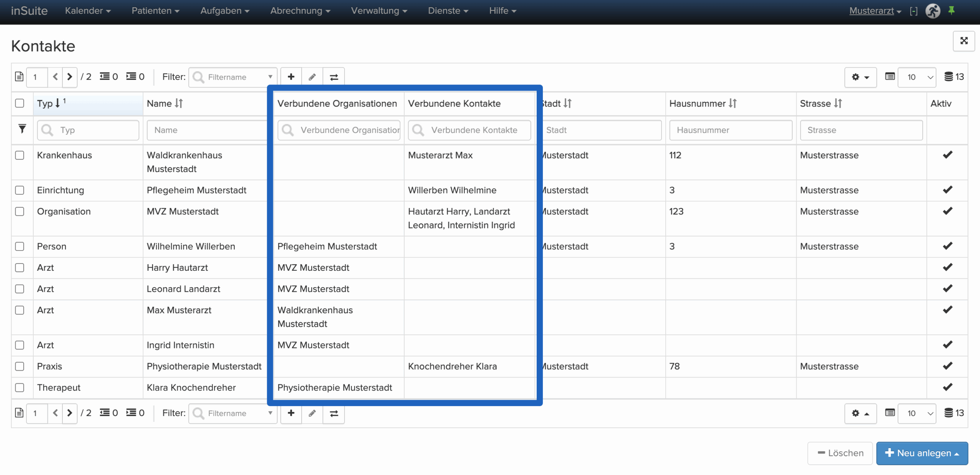Click the swap arrows icon in the top filter toolbar
Image resolution: width=980 pixels, height=475 pixels.
pyautogui.click(x=334, y=77)
